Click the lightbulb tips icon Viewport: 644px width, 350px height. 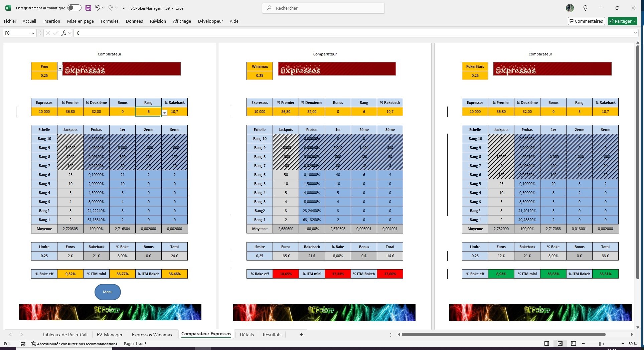click(x=585, y=8)
